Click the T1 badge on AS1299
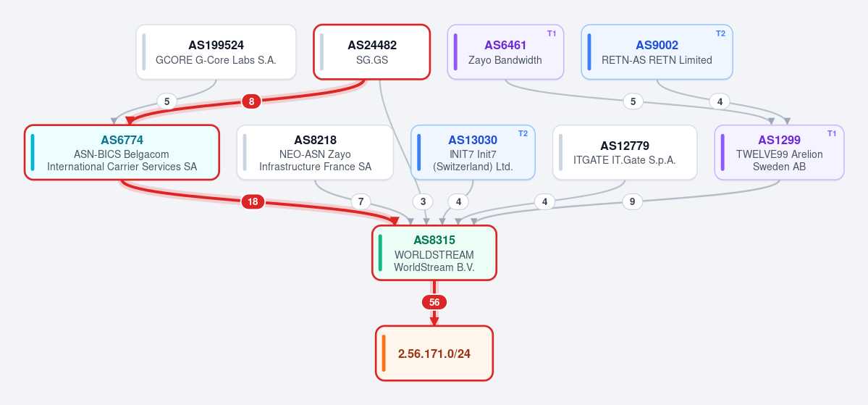Viewport: 868px width, 405px height. [x=832, y=134]
